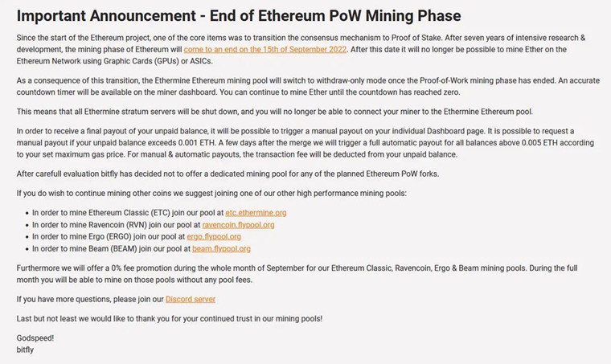
Task: Click the paragraph starting 'As a consequence'
Action: (308, 87)
